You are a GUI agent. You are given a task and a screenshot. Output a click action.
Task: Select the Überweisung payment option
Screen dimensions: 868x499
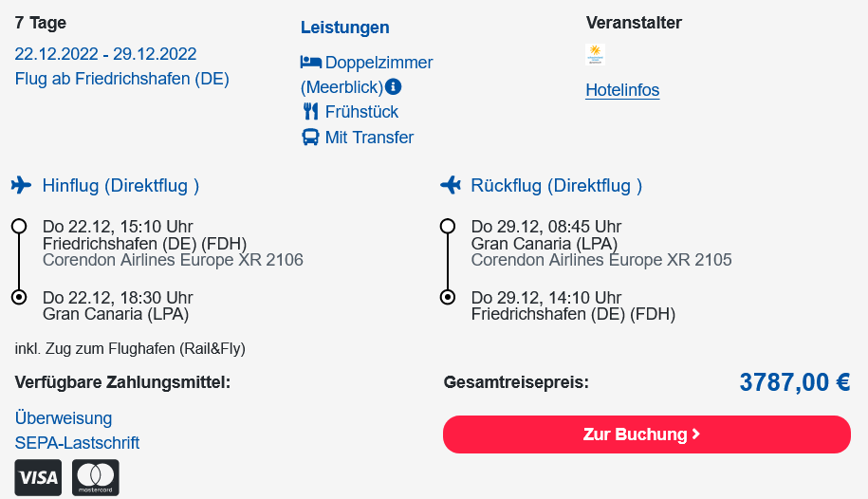point(64,417)
